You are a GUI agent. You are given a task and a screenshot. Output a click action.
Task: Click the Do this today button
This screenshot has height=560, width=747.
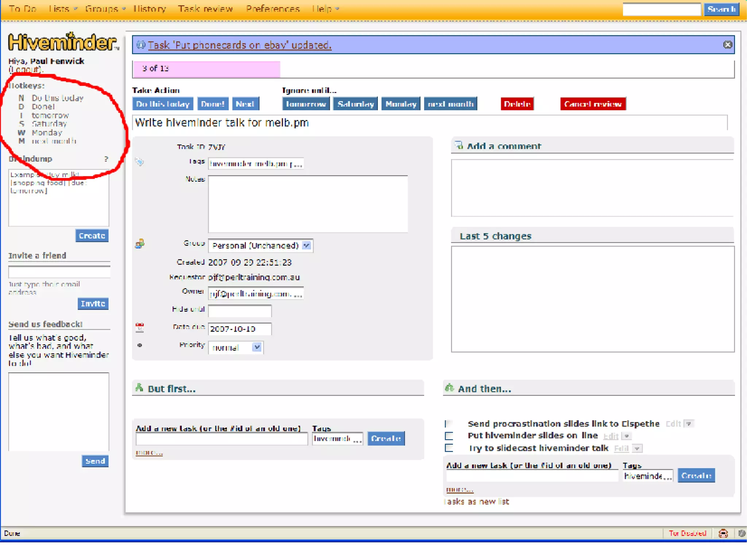click(x=163, y=104)
